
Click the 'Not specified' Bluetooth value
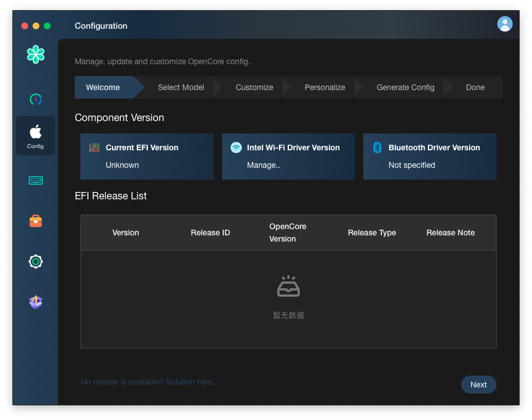(x=412, y=165)
